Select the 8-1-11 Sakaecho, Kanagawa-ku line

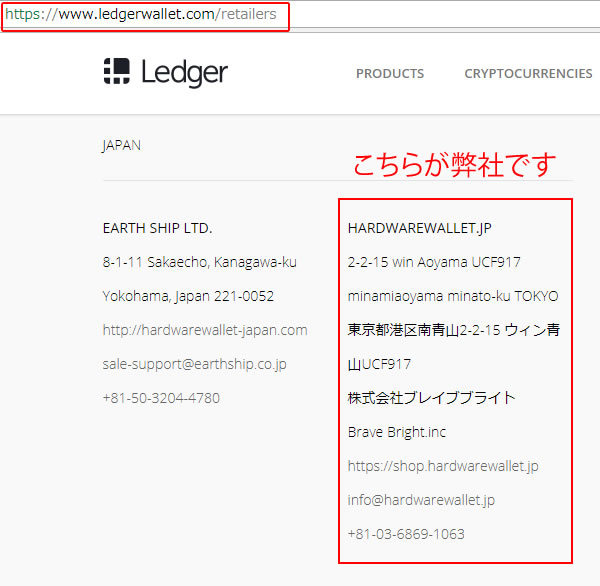pyautogui.click(x=199, y=262)
